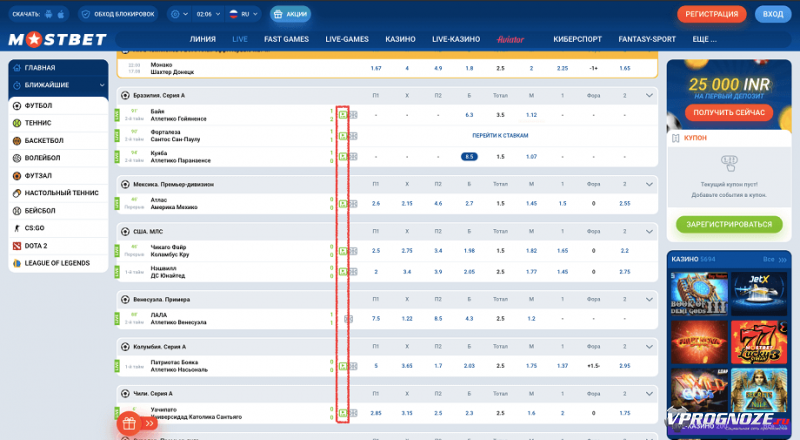The width and height of the screenshot is (800, 440).
Task: Open video stream icon for Патриотас Бояка match
Action: tap(343, 366)
